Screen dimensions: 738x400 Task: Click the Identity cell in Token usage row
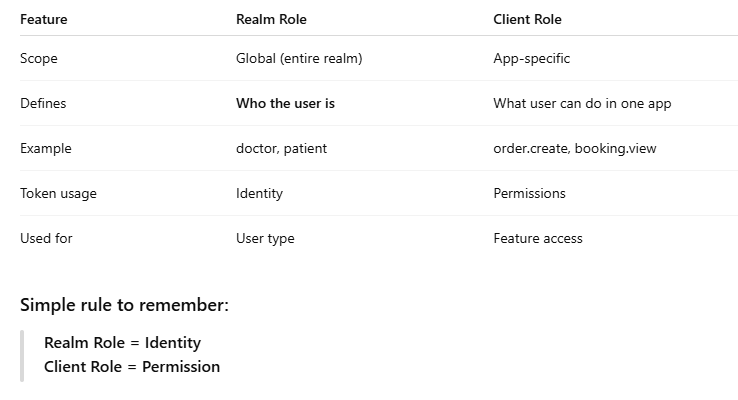coord(259,194)
